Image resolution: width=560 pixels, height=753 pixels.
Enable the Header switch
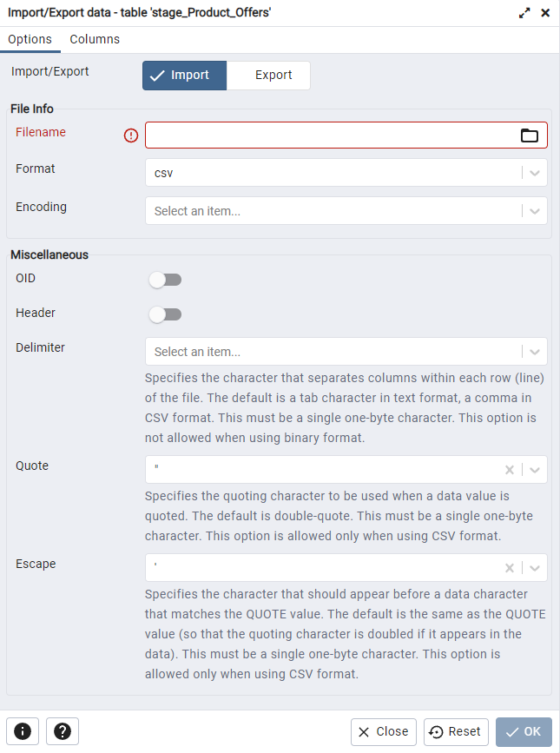165,314
